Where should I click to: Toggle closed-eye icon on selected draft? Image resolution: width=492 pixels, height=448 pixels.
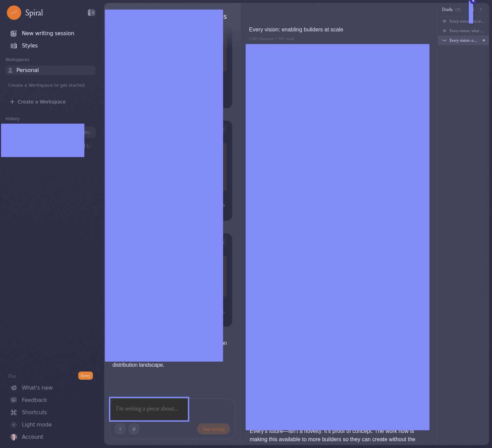coord(445,40)
